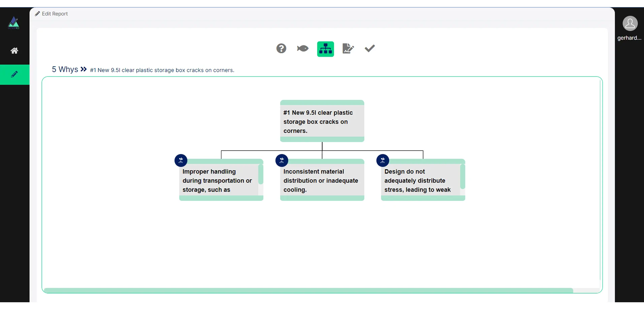
Task: Click the home icon in the sidebar
Action: click(14, 51)
